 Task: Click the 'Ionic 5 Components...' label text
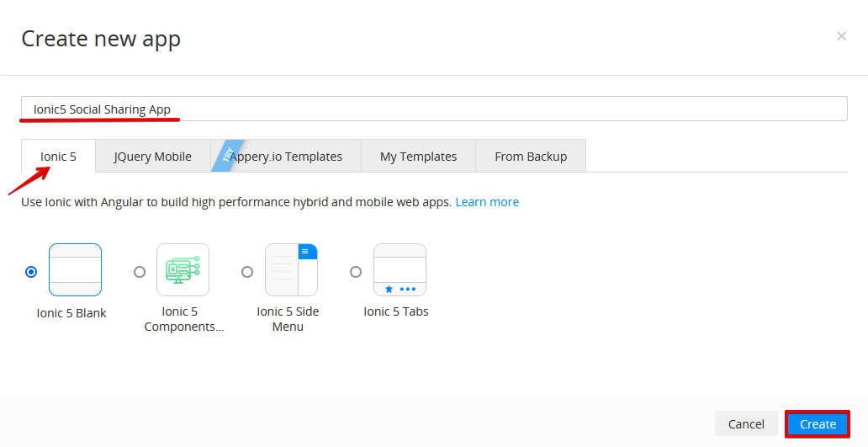[184, 319]
